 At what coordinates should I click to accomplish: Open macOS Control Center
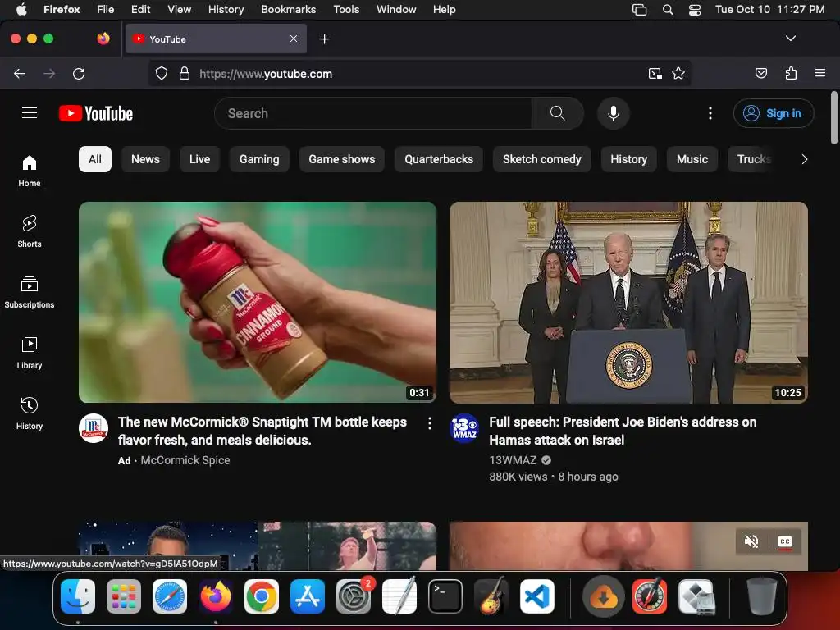pyautogui.click(x=694, y=10)
